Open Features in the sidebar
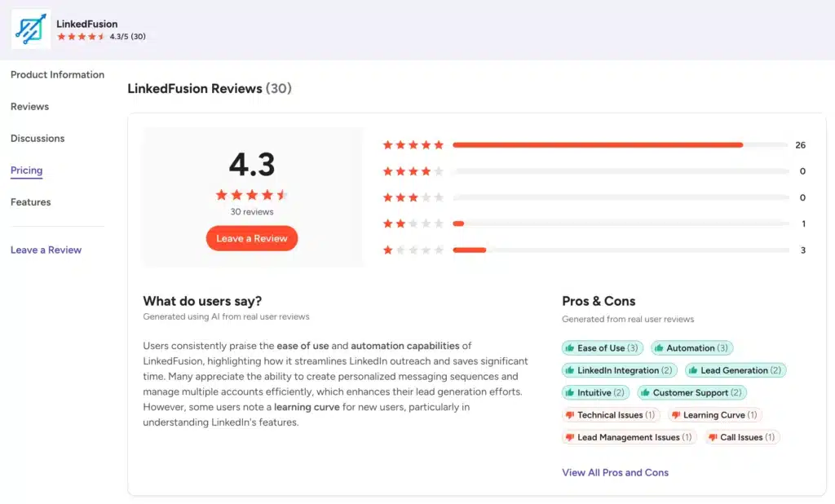Screen dimensions: 835x504 click(x=31, y=202)
